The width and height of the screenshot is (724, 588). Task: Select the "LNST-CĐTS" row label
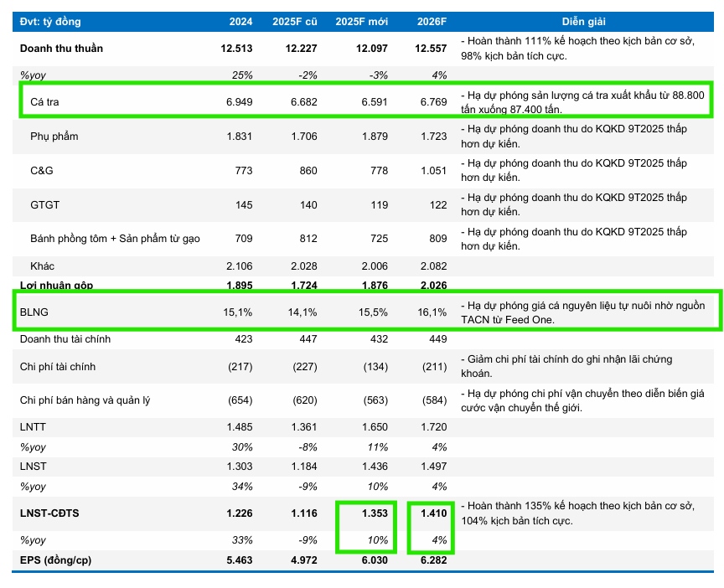[49, 513]
